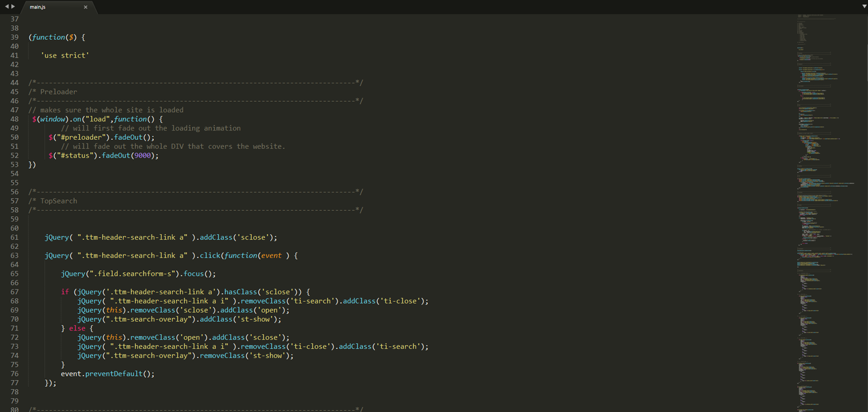Click removeClass('st-show') on line 74

(x=244, y=356)
